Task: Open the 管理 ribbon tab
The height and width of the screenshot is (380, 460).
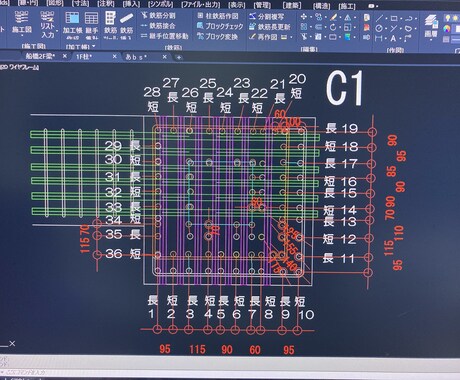Action: coord(263,5)
